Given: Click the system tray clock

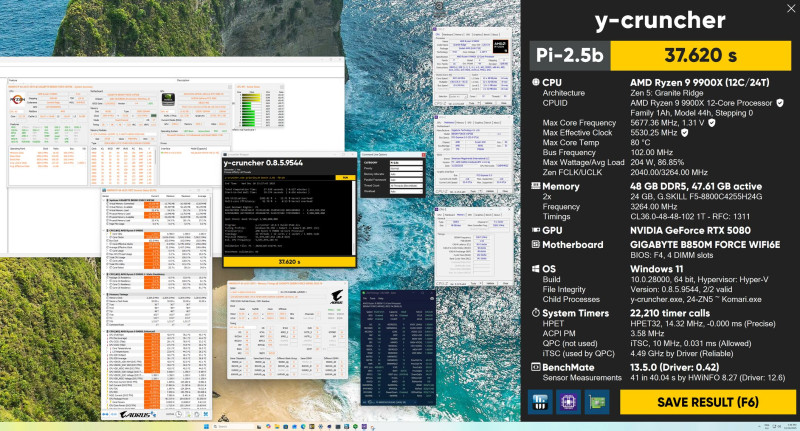Looking at the screenshot, I should (x=790, y=426).
